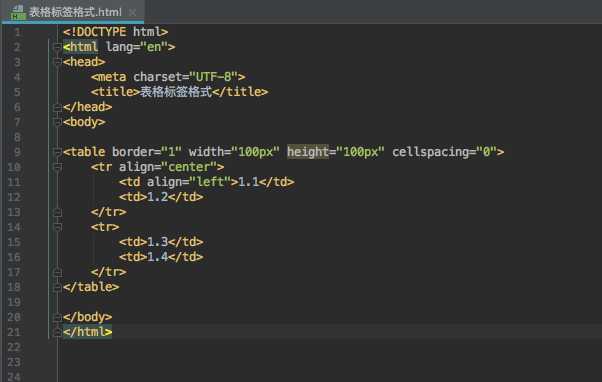The image size is (602, 382).
Task: Click the highlighted height attribute
Action: pyautogui.click(x=308, y=152)
